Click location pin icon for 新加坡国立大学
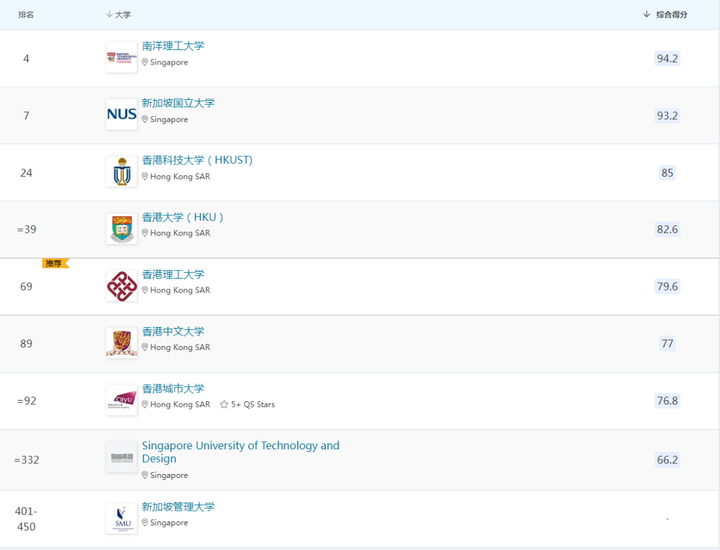Screen dimensions: 720x550 coord(145,119)
